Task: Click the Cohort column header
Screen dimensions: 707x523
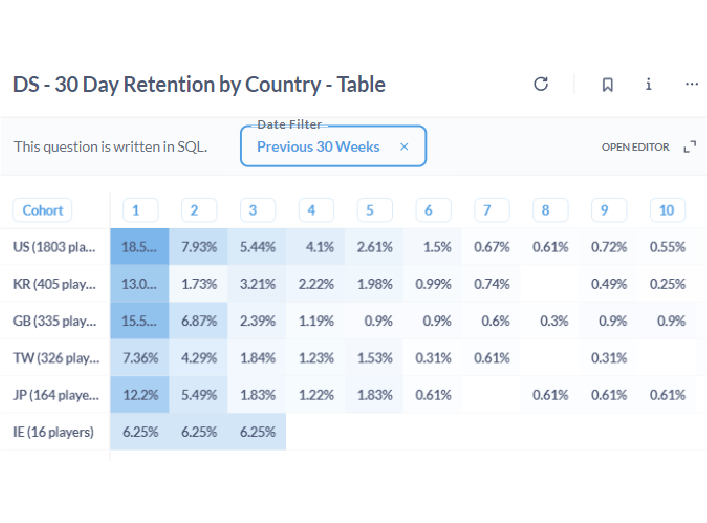Action: (43, 210)
